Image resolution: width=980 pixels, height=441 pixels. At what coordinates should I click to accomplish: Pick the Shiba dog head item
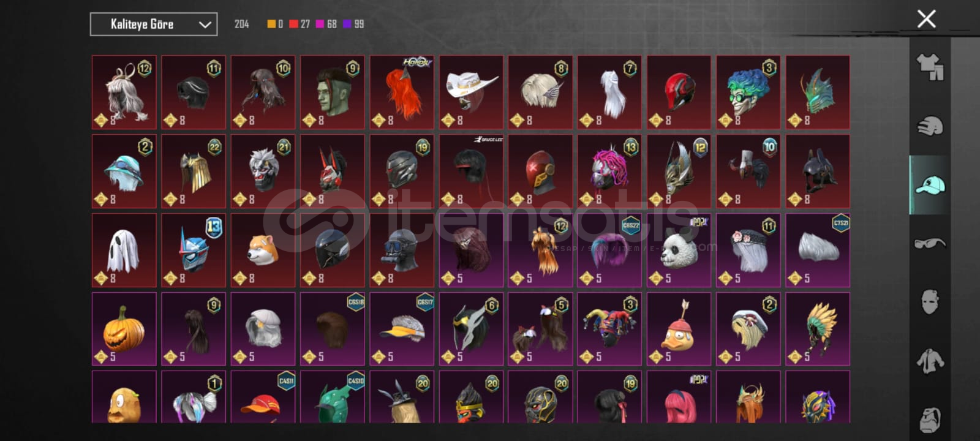pyautogui.click(x=263, y=250)
